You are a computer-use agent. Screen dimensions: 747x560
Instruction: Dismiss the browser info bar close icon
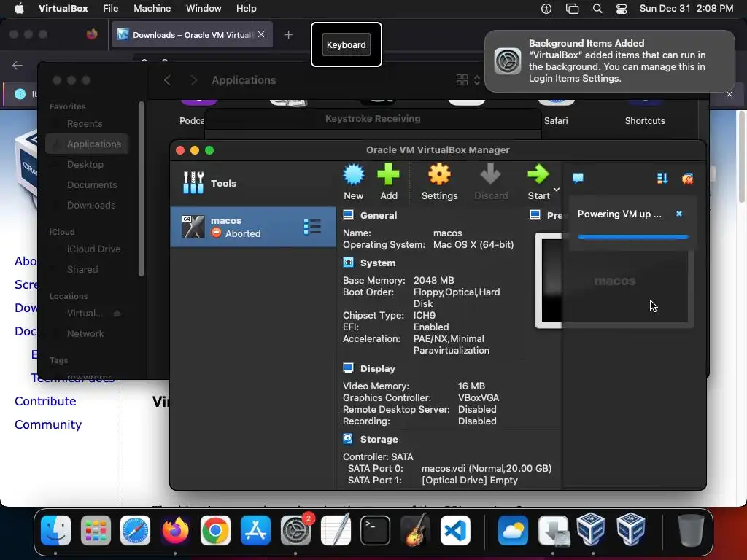pyautogui.click(x=729, y=94)
